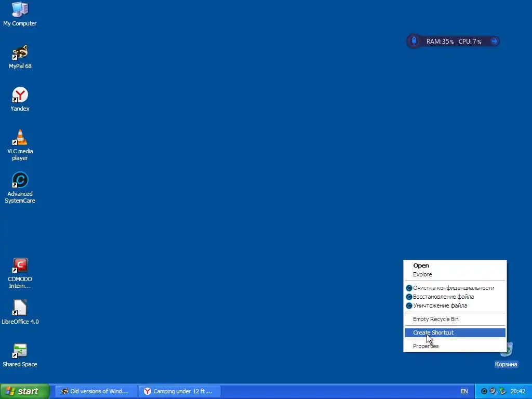This screenshot has height=399, width=532.
Task: Select the Shared Space desktop shortcut
Action: 20,355
